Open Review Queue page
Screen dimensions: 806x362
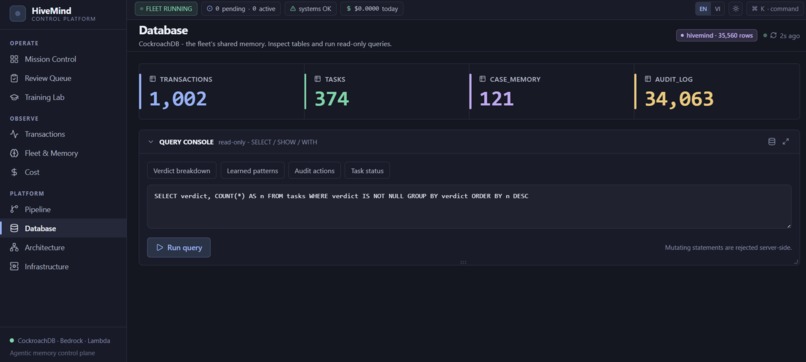point(63,78)
